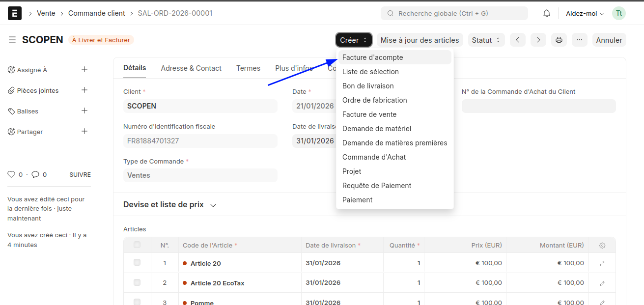This screenshot has width=644, height=305.
Task: Choose Demande de matériel from menu
Action: pyautogui.click(x=395, y=129)
